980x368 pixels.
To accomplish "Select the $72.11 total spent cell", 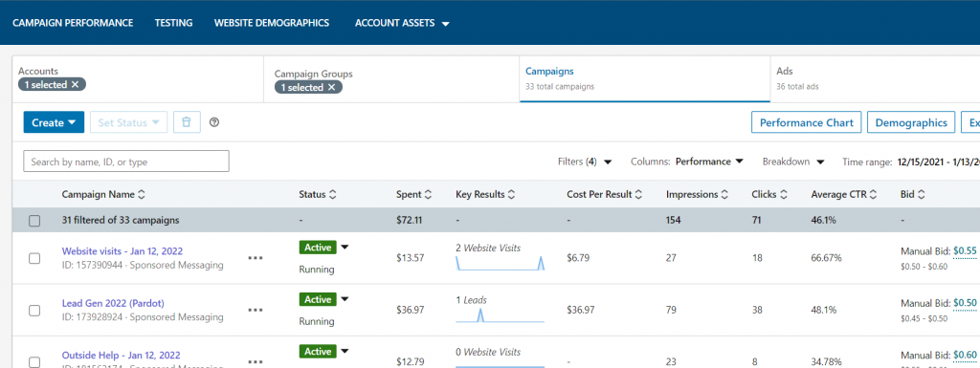I will click(410, 220).
